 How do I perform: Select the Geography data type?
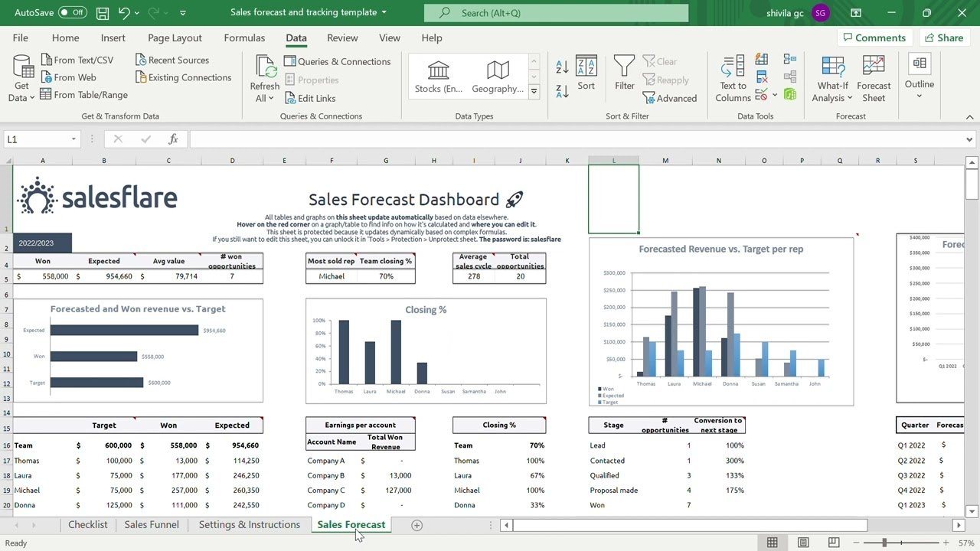(x=498, y=77)
